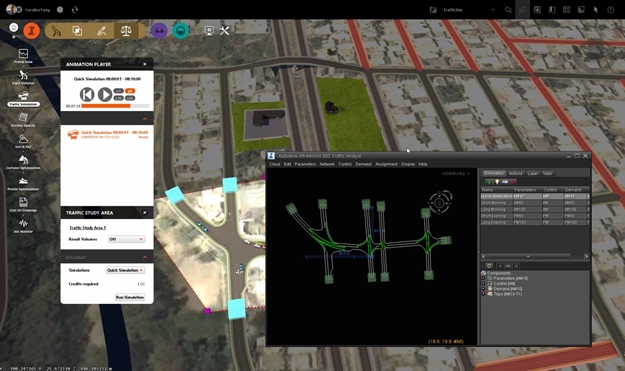This screenshot has height=371, width=625.
Task: Click the orange animation progress bar
Action: click(106, 106)
